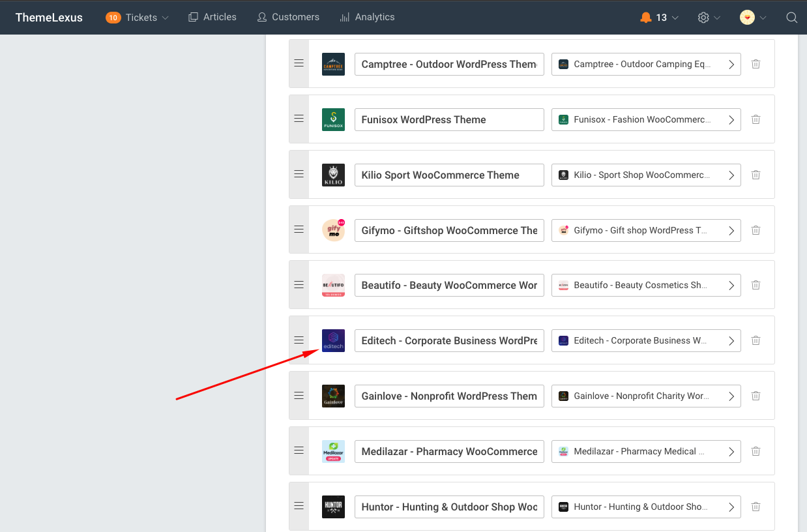
Task: Edit the Funisox WordPress Theme name field
Action: [449, 119]
